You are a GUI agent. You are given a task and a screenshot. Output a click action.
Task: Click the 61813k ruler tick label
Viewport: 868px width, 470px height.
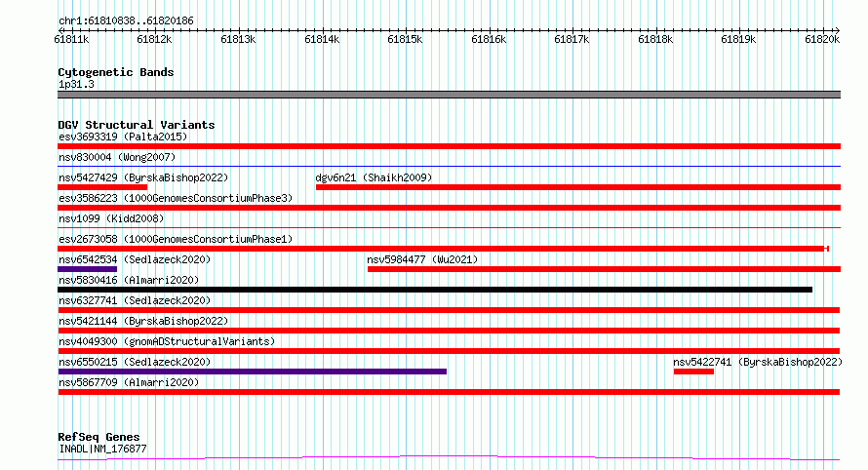pyautogui.click(x=238, y=39)
